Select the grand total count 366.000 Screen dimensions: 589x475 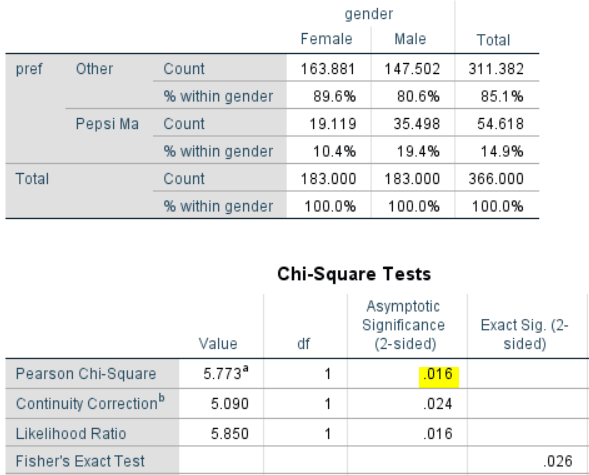496,179
